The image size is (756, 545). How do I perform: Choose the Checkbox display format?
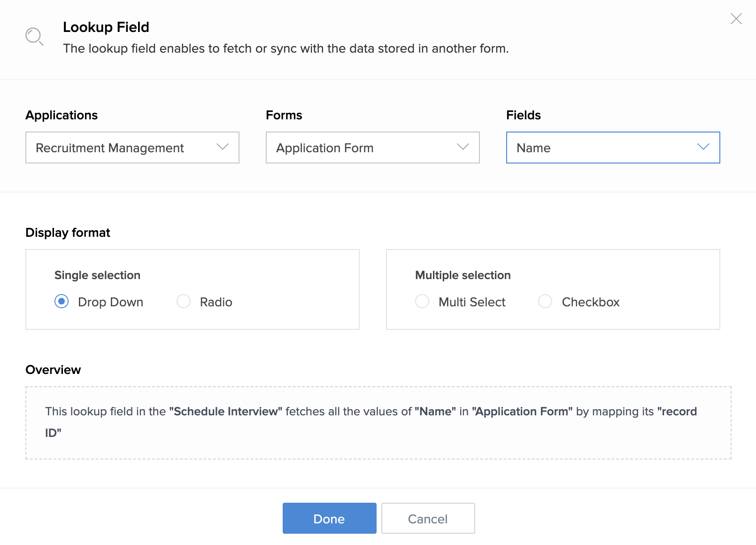click(x=545, y=301)
